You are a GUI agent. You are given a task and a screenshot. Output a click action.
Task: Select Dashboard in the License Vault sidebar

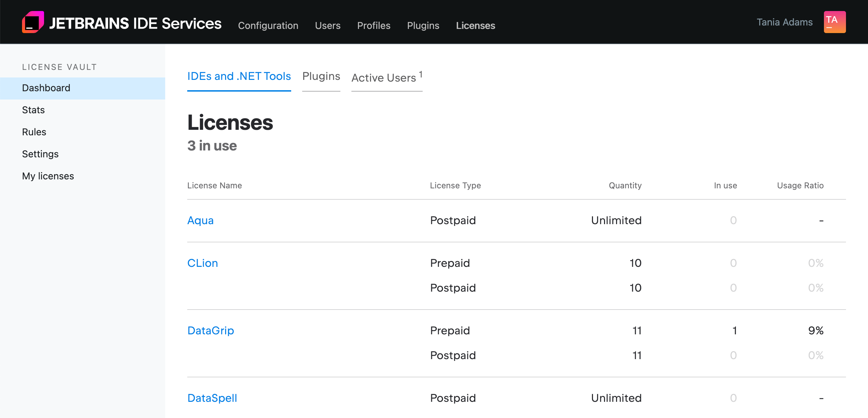46,88
